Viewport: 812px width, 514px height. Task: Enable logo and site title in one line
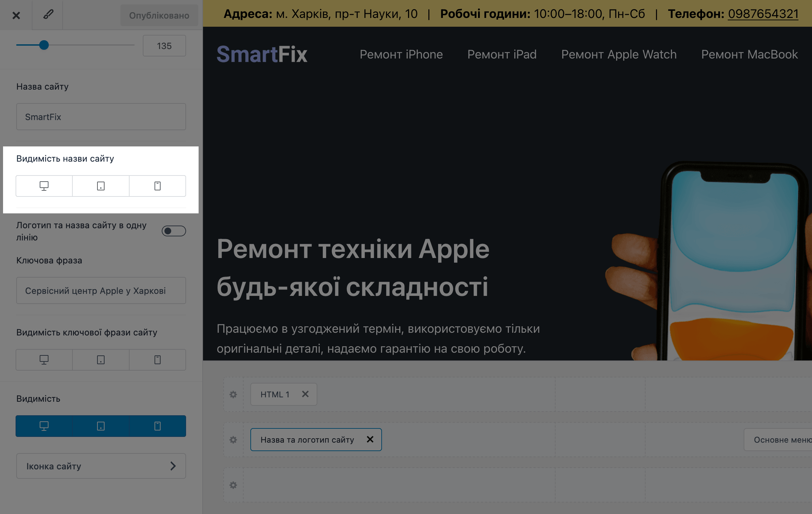pyautogui.click(x=174, y=231)
